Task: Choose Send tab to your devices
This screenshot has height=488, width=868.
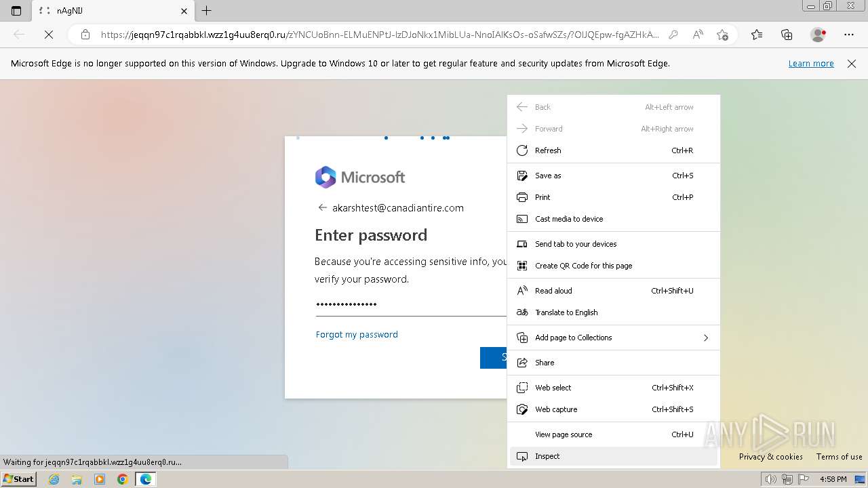Action: tap(614, 244)
